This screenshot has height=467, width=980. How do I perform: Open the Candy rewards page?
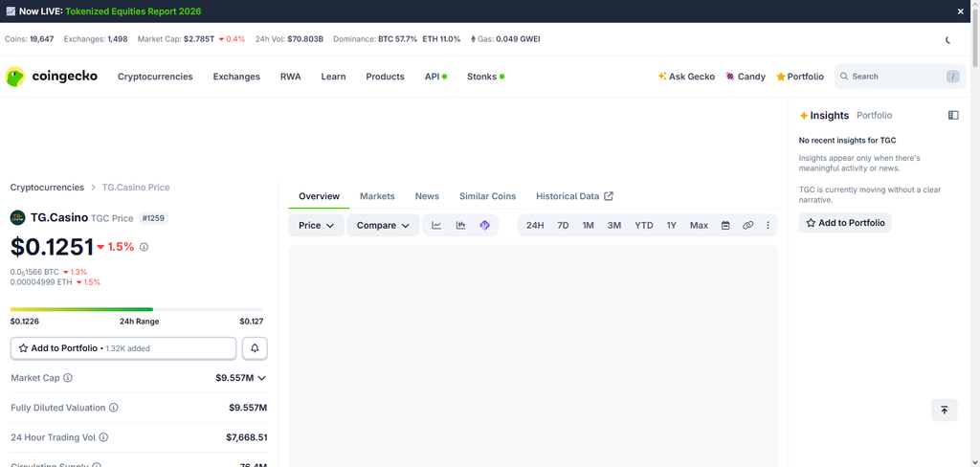pos(746,77)
